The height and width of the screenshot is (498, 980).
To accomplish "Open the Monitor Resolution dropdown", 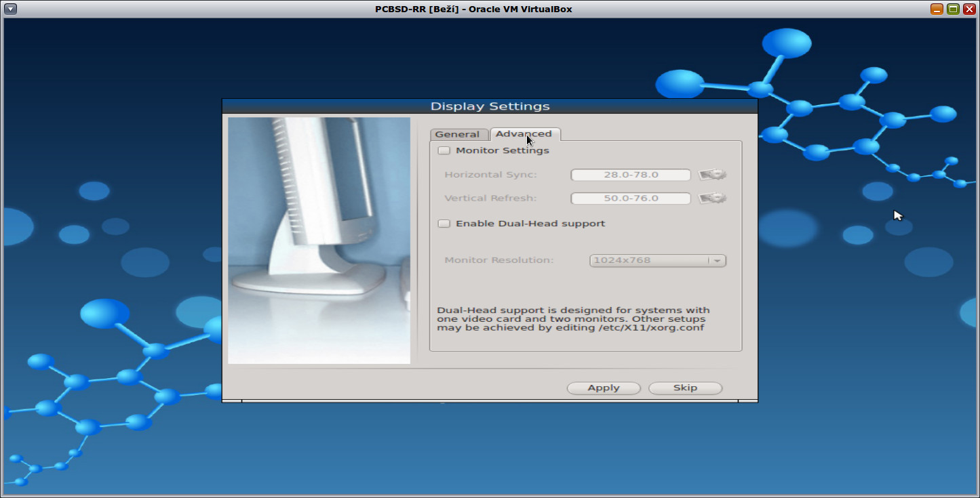I will click(x=656, y=260).
